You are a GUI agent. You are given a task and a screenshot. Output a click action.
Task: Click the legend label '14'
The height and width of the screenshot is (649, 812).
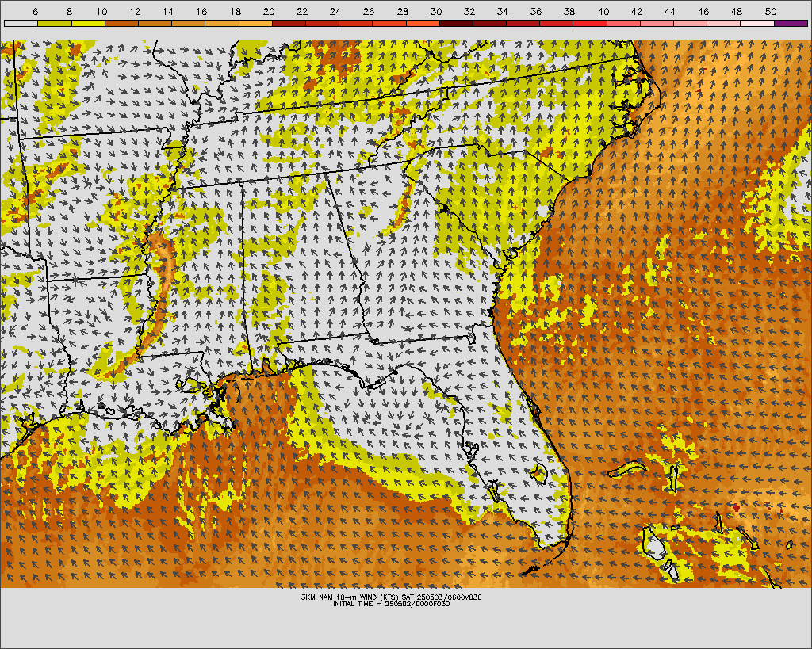point(168,11)
